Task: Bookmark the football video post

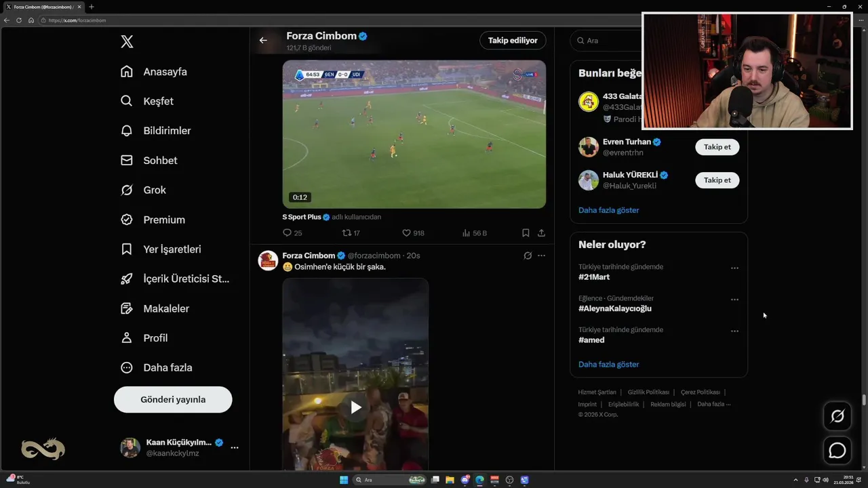Action: point(526,233)
